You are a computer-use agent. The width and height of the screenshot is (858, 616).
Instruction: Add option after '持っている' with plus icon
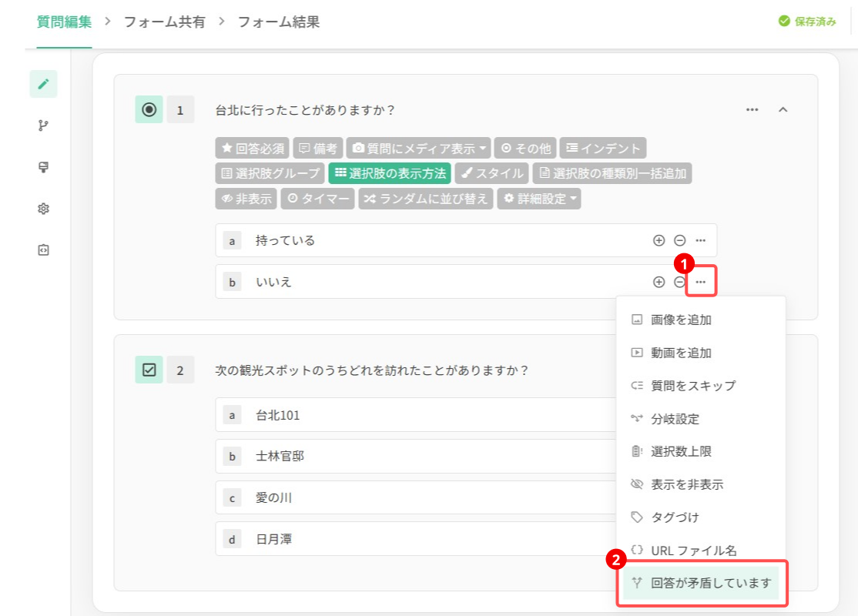[659, 240]
